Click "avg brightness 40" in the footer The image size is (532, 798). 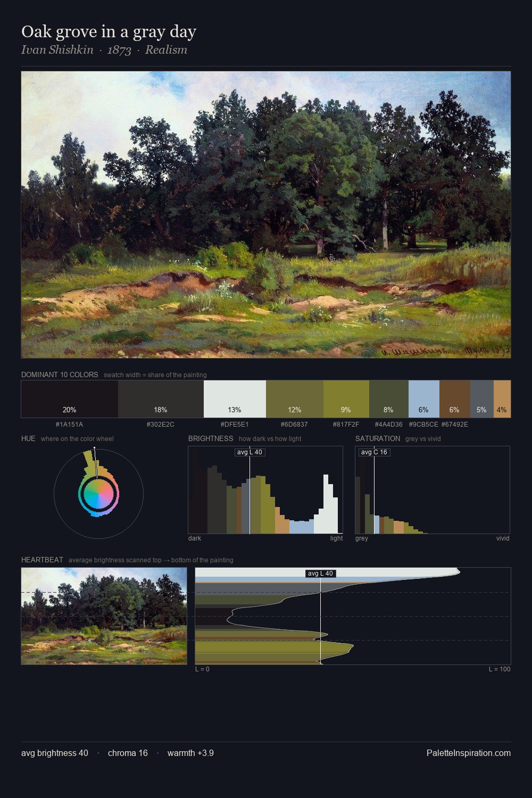pyautogui.click(x=55, y=753)
